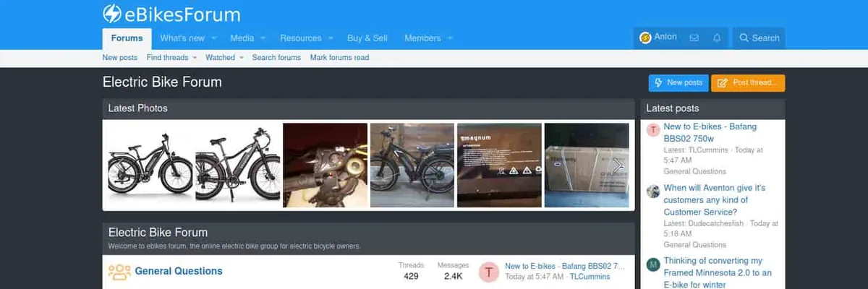Open the magnum label photo thumbnail
Screen dimensions: 868x289
tap(499, 165)
